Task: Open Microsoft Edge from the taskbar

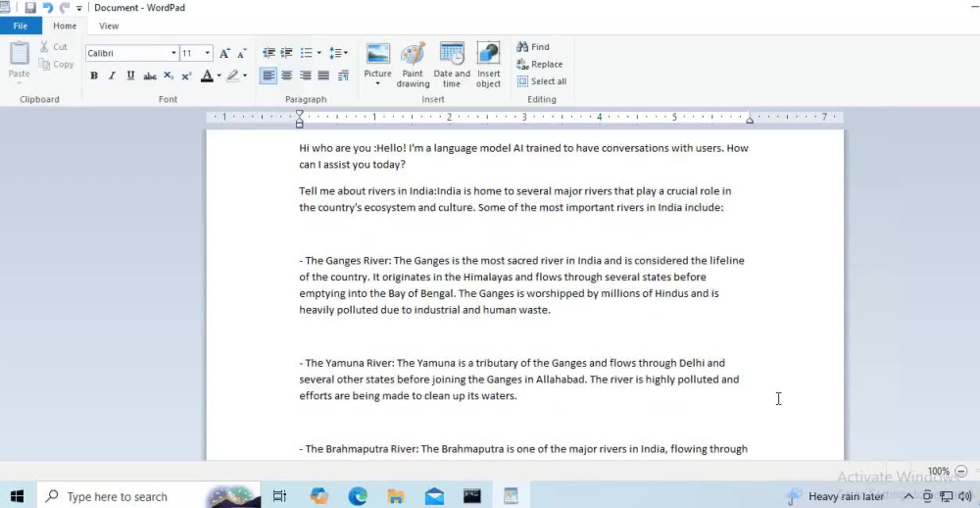Action: 358,496
